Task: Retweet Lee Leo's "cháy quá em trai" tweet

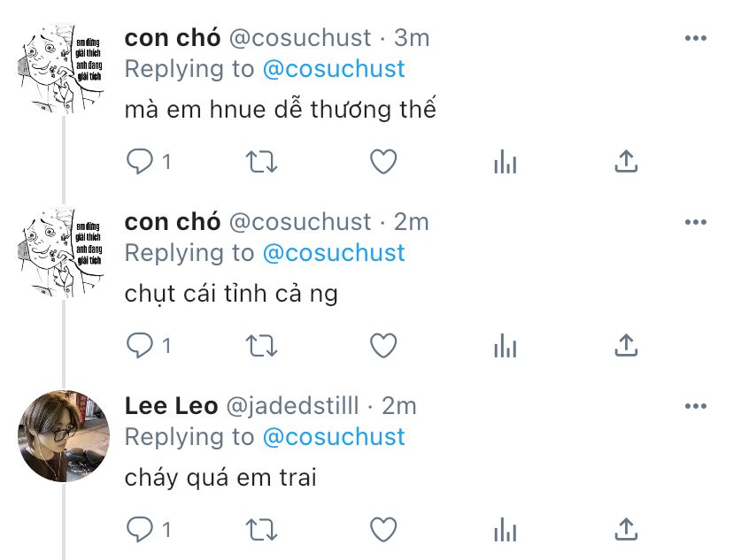Action: [262, 530]
